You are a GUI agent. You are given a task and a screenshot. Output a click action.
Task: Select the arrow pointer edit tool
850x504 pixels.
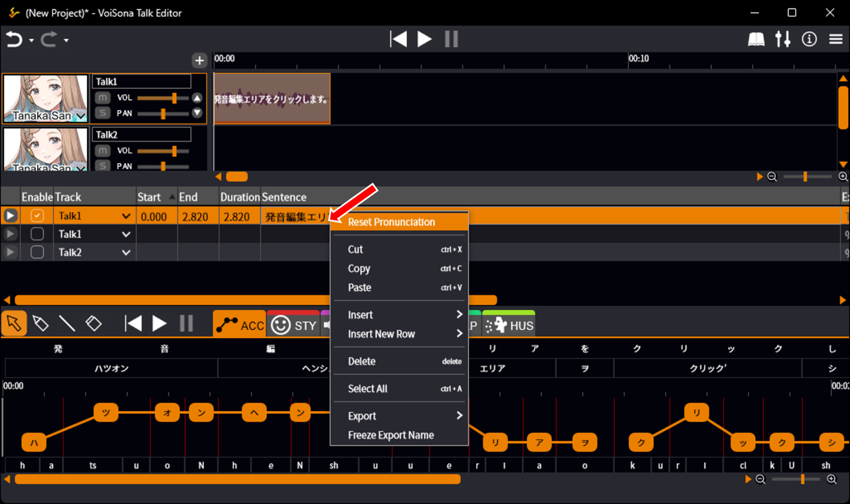14,323
